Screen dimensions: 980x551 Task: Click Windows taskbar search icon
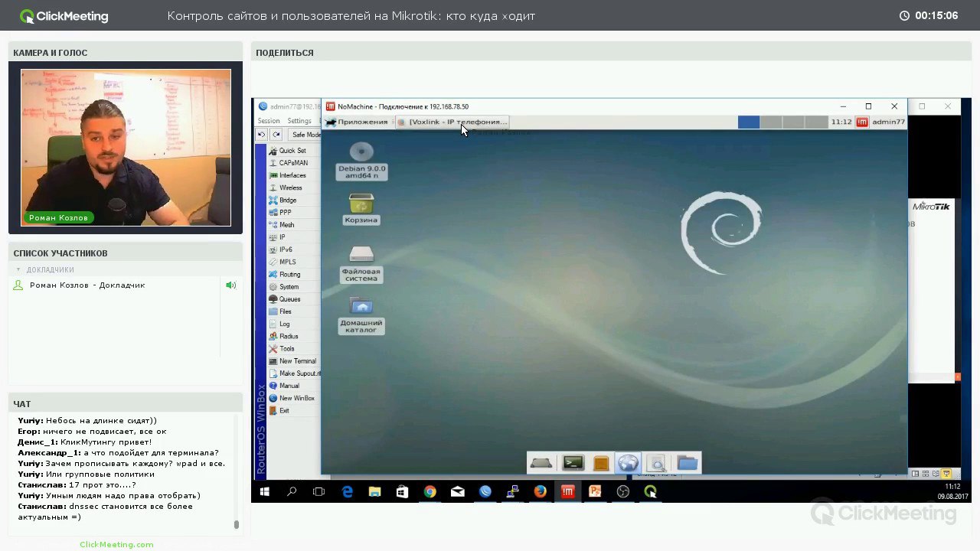(x=292, y=491)
